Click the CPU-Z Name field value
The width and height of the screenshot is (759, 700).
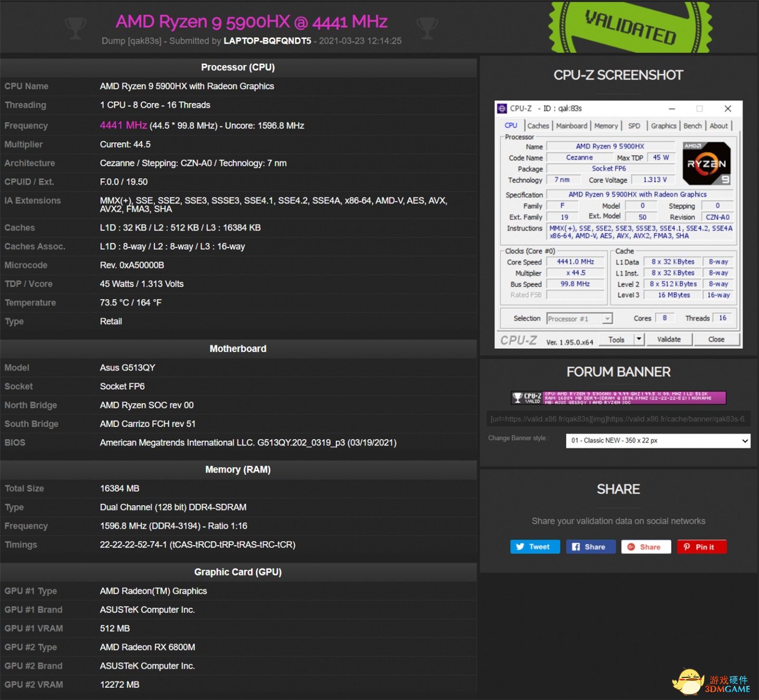[610, 146]
